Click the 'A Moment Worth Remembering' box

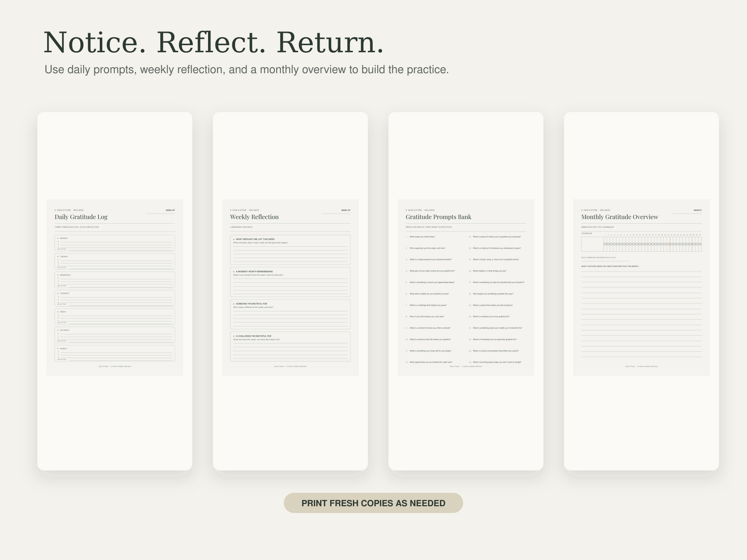pos(291,282)
